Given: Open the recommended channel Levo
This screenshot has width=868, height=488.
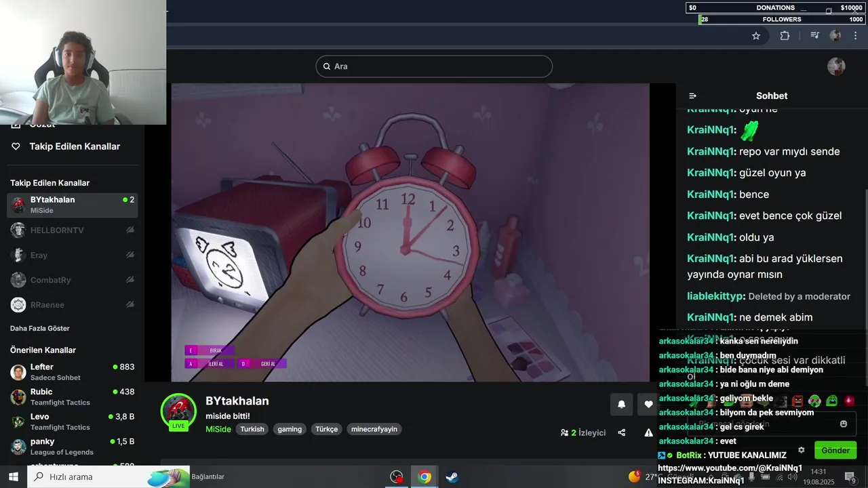Looking at the screenshot, I should click(73, 422).
